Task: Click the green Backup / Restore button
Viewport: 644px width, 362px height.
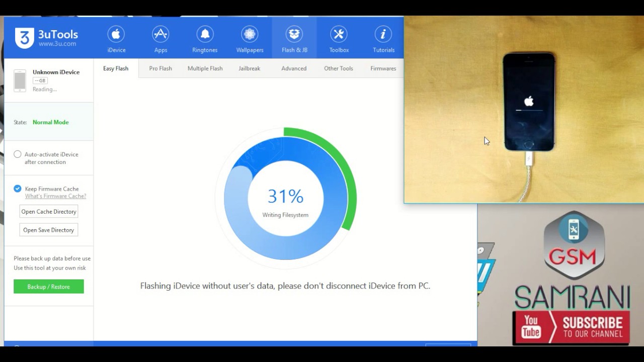Action: (49, 287)
